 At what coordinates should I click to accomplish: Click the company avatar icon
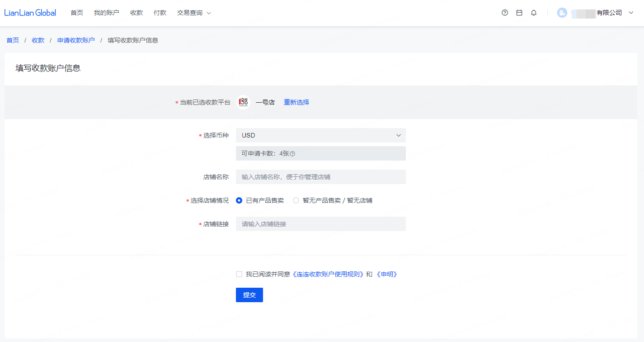coord(562,13)
